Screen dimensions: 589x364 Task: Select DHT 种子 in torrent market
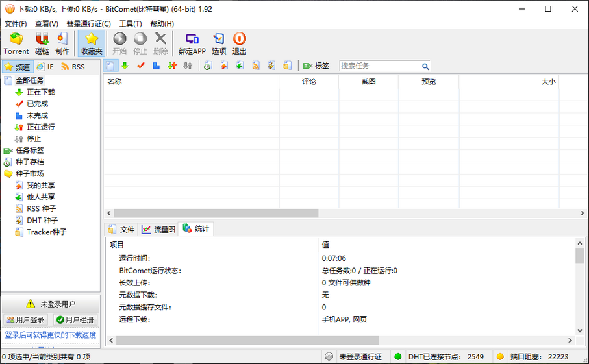tap(42, 220)
